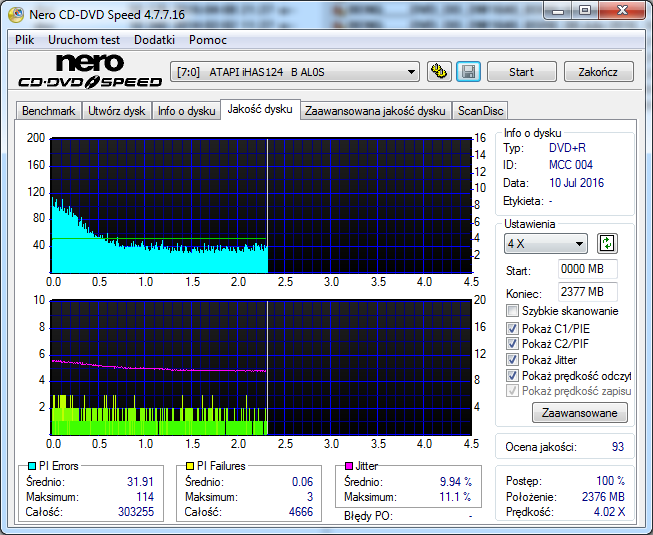Click the magenta Jitter color swatch
Image resolution: width=653 pixels, height=535 pixels.
349,466
